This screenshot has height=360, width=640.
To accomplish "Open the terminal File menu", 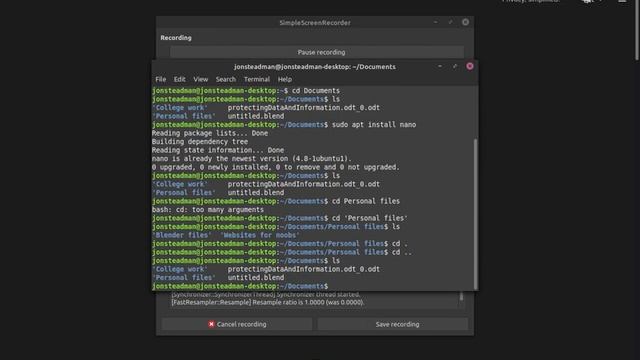I will [160, 79].
